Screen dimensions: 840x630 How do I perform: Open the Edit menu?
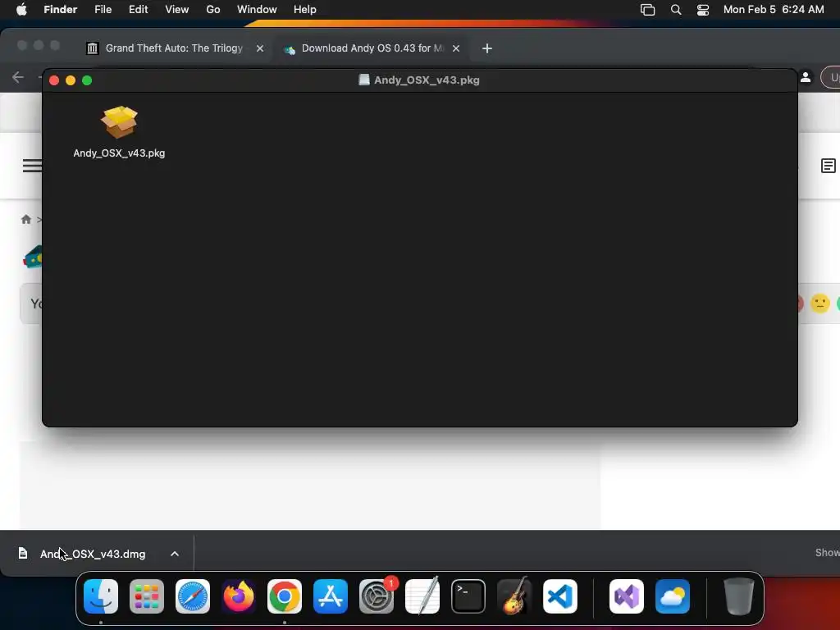[138, 9]
